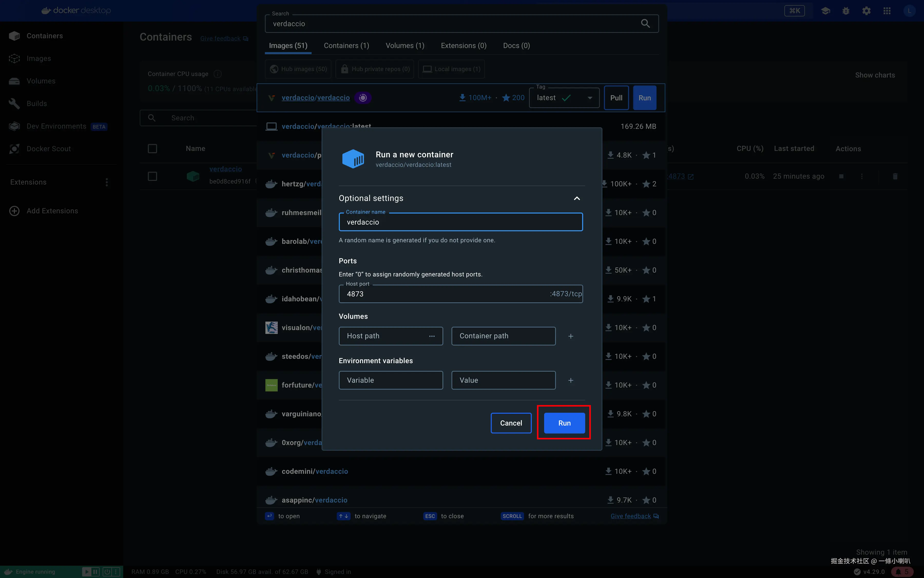The height and width of the screenshot is (578, 924).
Task: Click the bug troubleshoot icon in header
Action: click(846, 11)
